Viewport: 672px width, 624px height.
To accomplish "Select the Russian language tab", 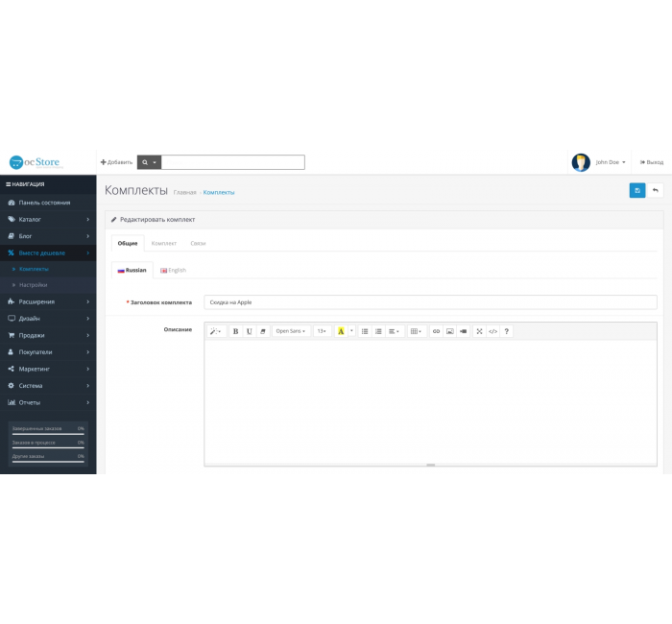I will pyautogui.click(x=132, y=270).
